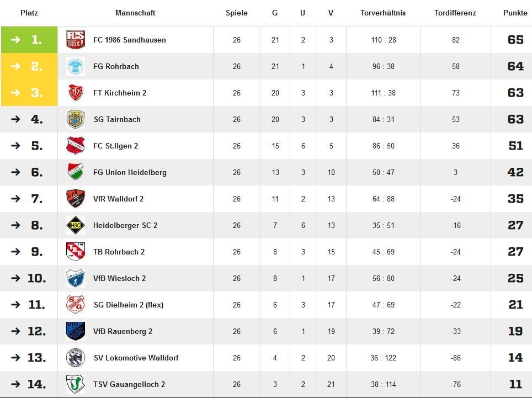Click the TSV Gauangelloch 2 green crest
The image size is (532, 398).
(x=75, y=384)
